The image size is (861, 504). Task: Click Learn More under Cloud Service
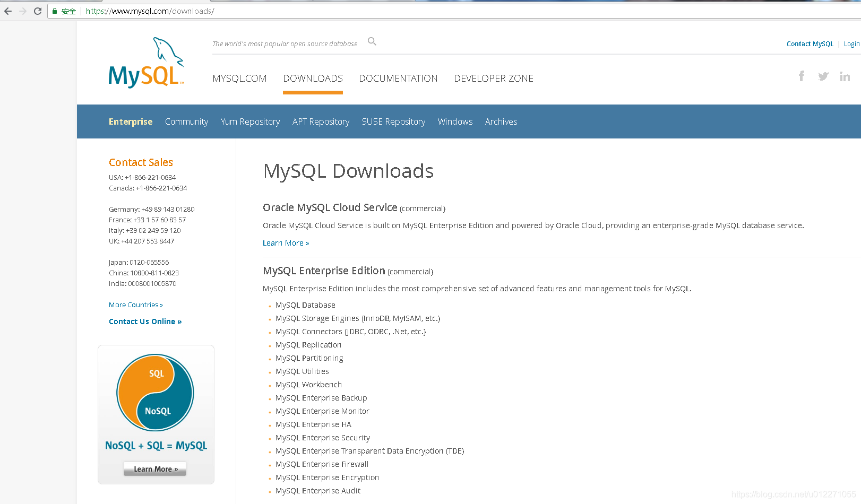click(286, 243)
